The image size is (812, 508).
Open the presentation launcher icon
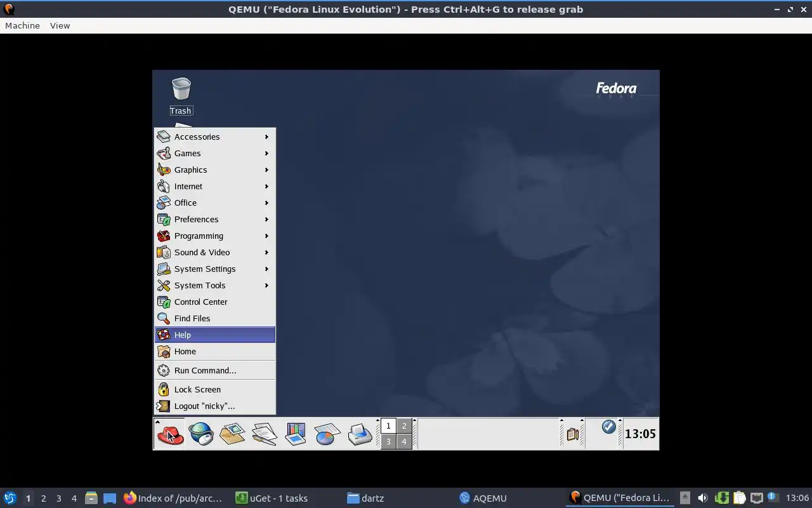pos(296,434)
